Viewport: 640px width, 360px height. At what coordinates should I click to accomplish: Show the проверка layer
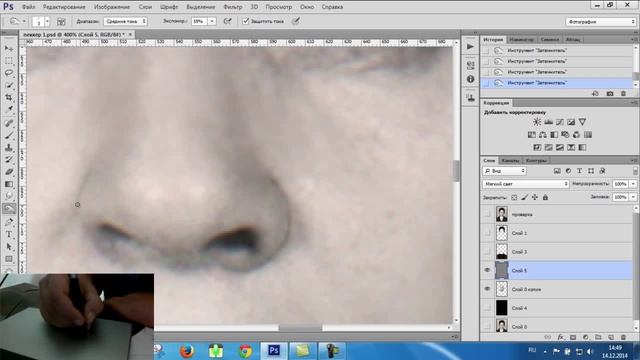coord(487,214)
